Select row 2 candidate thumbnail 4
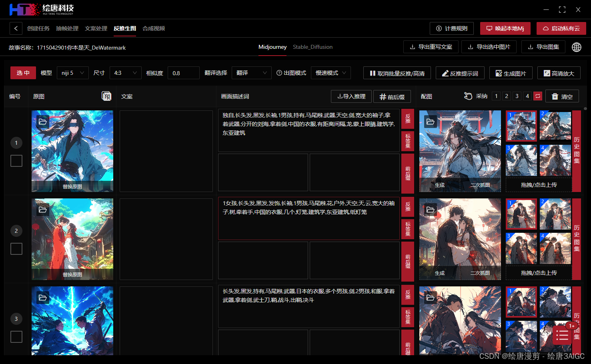 pyautogui.click(x=555, y=248)
